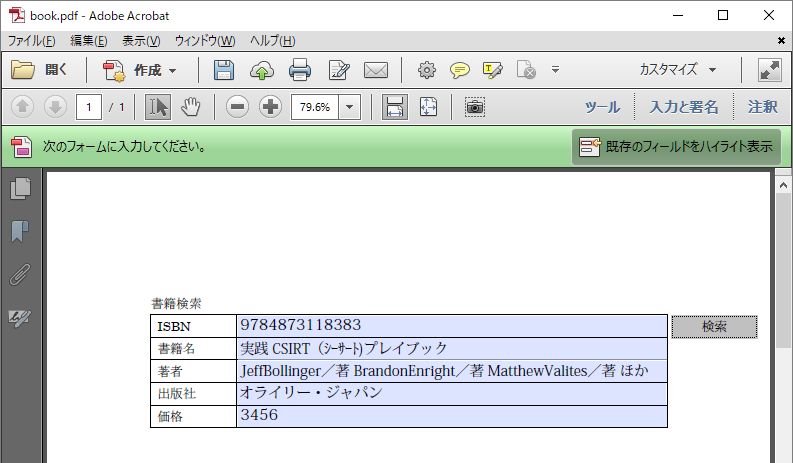Click the Send by email envelope icon
This screenshot has height=463, width=793.
[375, 70]
